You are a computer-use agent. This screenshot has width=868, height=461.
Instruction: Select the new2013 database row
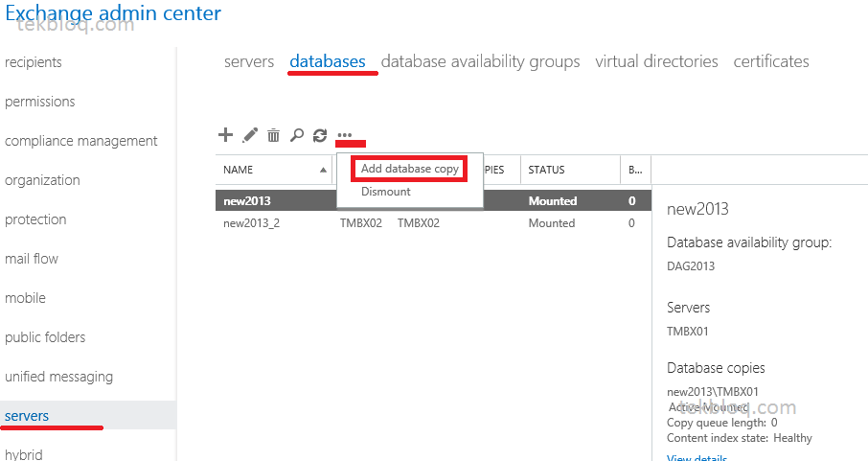click(433, 201)
